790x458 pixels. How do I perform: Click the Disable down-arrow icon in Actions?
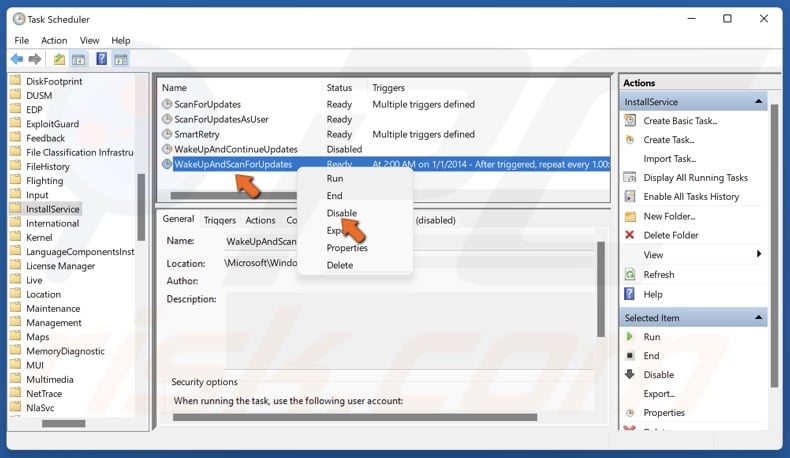(x=630, y=374)
